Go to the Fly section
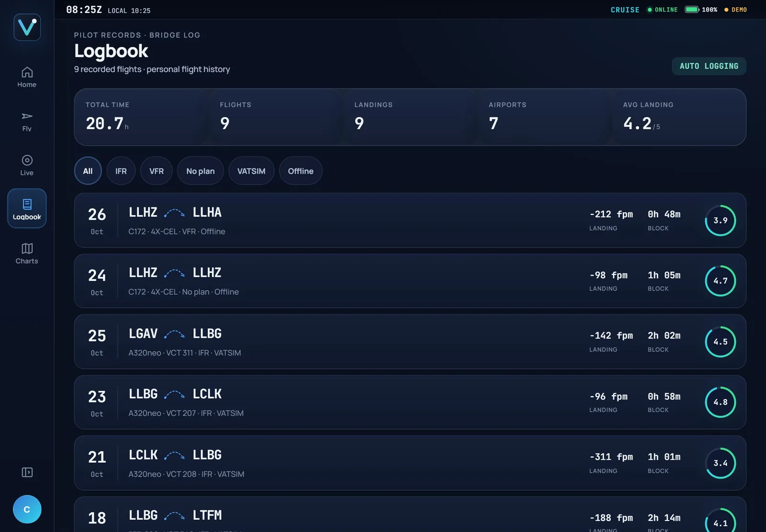The image size is (766, 532). pos(27,122)
